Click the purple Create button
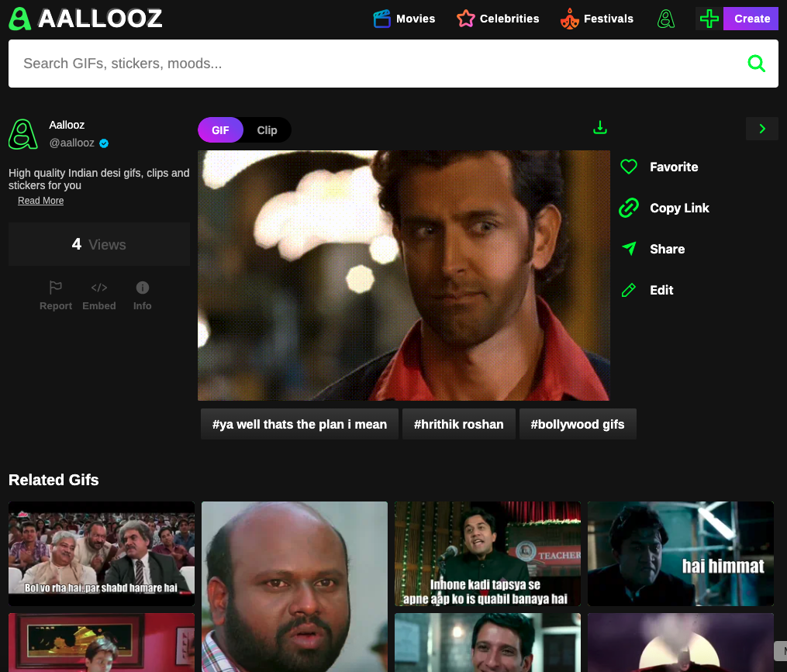 (x=751, y=19)
